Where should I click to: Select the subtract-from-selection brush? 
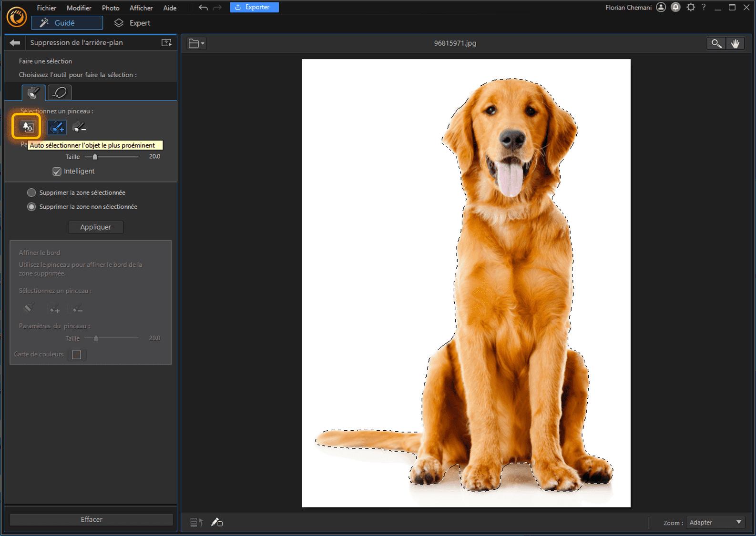[x=79, y=127]
